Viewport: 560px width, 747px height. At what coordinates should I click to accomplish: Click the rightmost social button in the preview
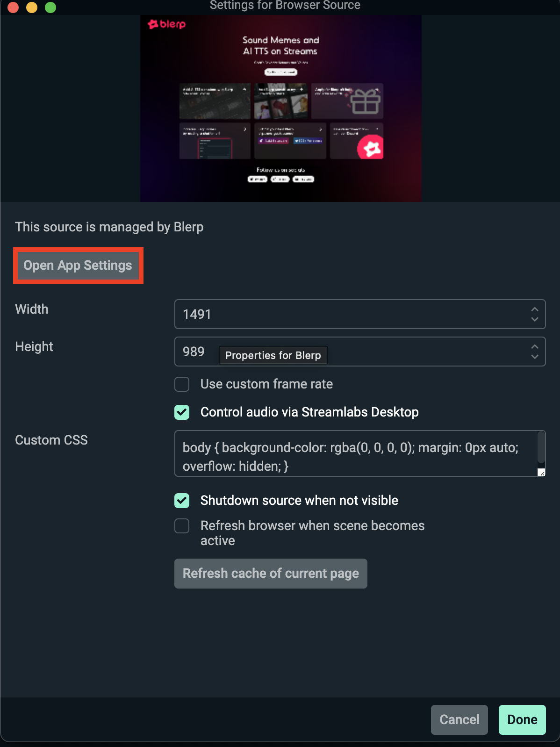click(303, 179)
